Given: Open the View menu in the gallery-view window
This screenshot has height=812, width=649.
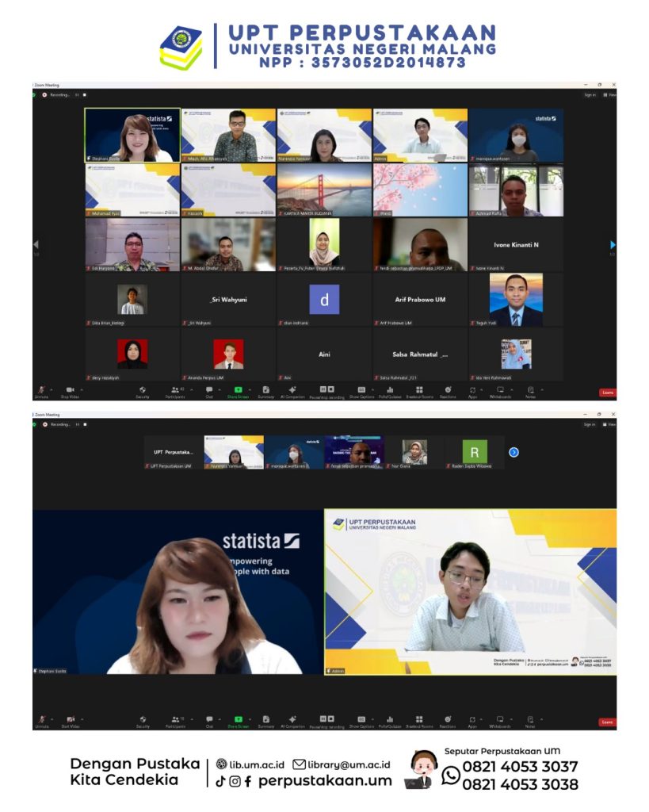Looking at the screenshot, I should [x=609, y=95].
